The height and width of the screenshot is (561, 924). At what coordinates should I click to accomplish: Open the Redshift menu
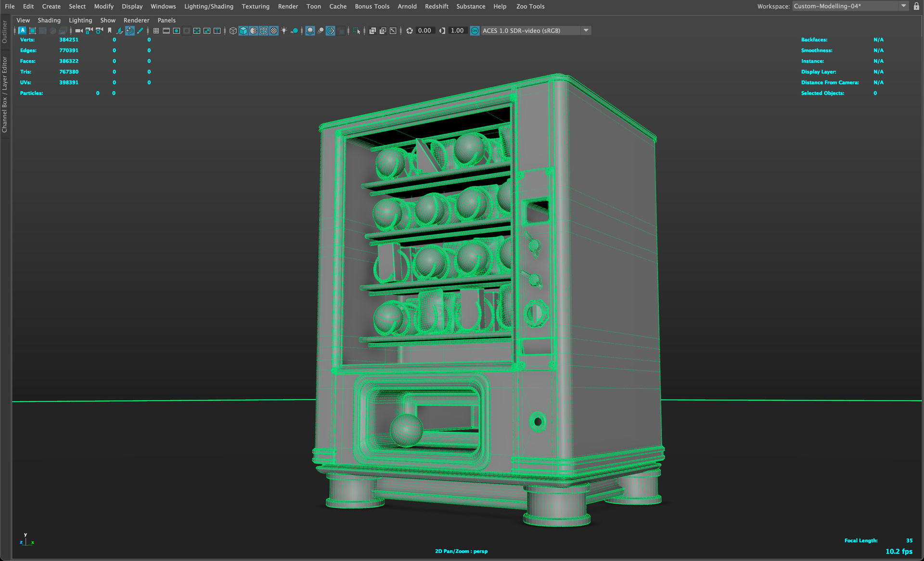pos(436,6)
